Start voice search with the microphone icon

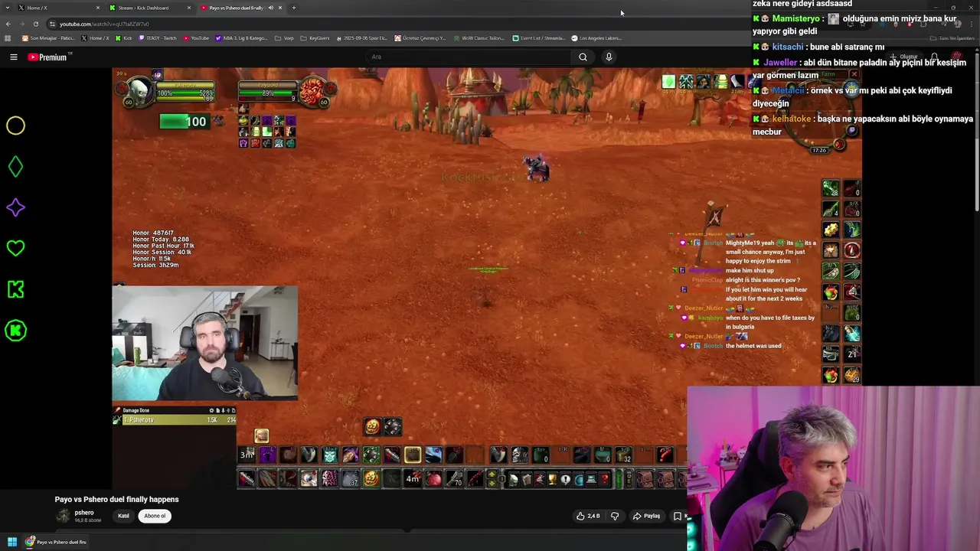pyautogui.click(x=609, y=57)
